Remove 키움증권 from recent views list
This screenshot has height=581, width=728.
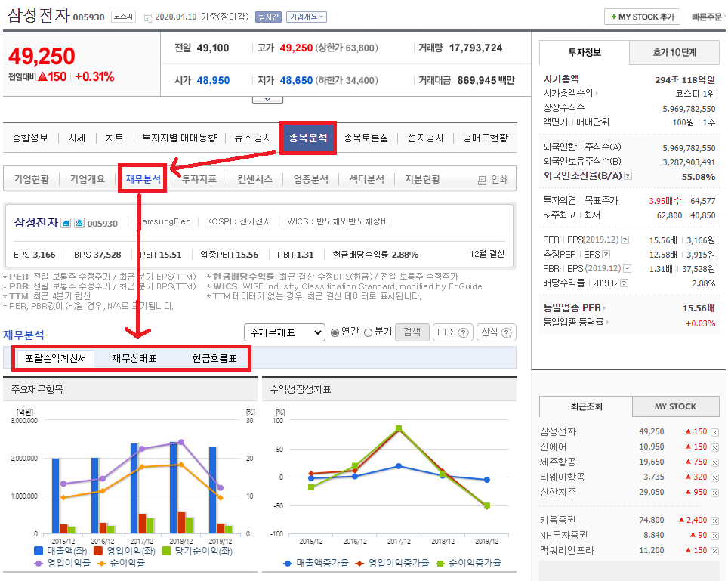pyautogui.click(x=714, y=521)
